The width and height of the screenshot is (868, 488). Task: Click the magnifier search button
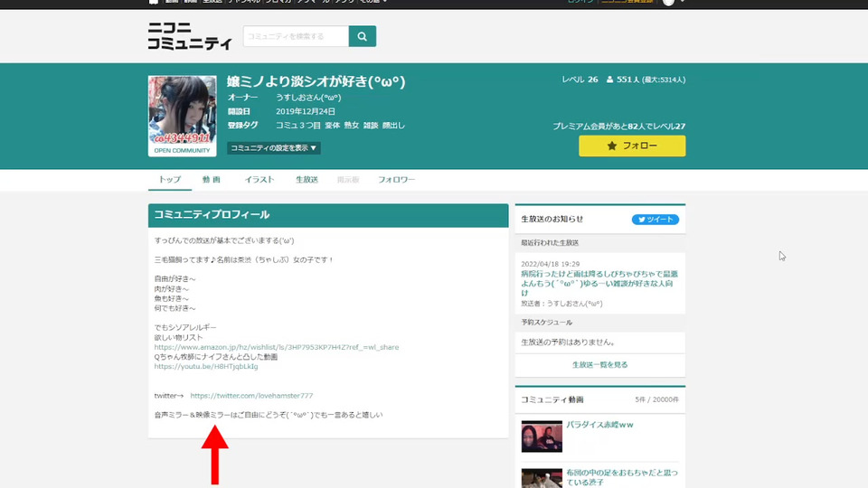coord(362,36)
